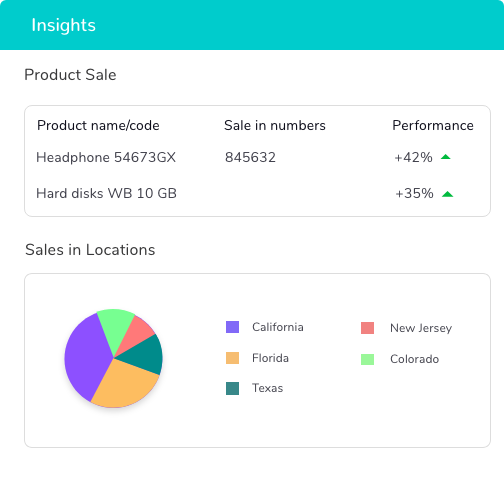Click the green up arrow beside +35%
Image resolution: width=504 pixels, height=480 pixels.
tap(447, 194)
